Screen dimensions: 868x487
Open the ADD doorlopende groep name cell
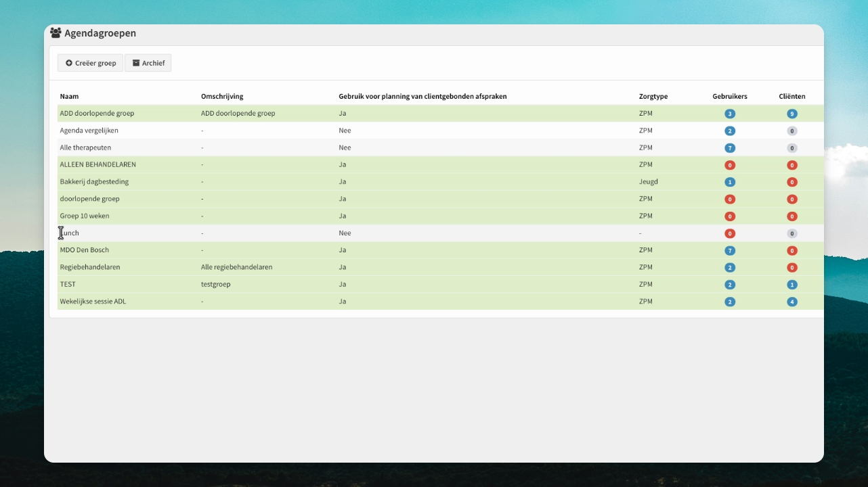pyautogui.click(x=97, y=114)
